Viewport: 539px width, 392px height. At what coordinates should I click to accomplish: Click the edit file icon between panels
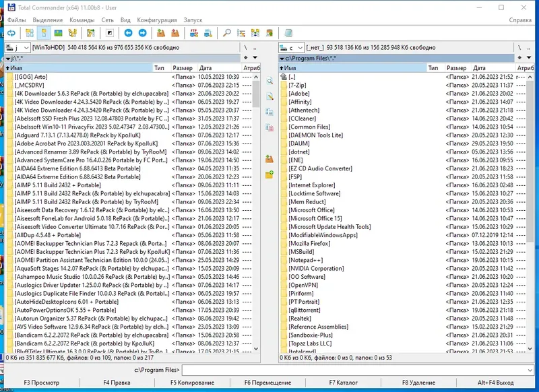click(269, 96)
